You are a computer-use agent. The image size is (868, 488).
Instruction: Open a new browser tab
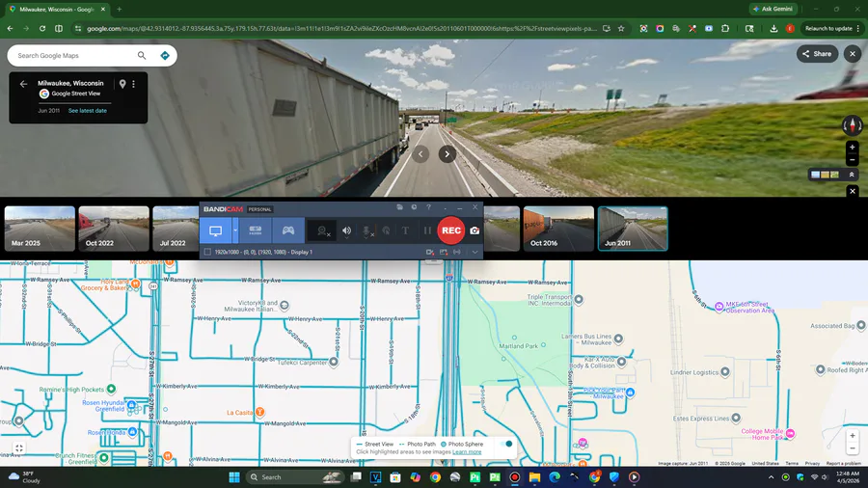pos(119,10)
